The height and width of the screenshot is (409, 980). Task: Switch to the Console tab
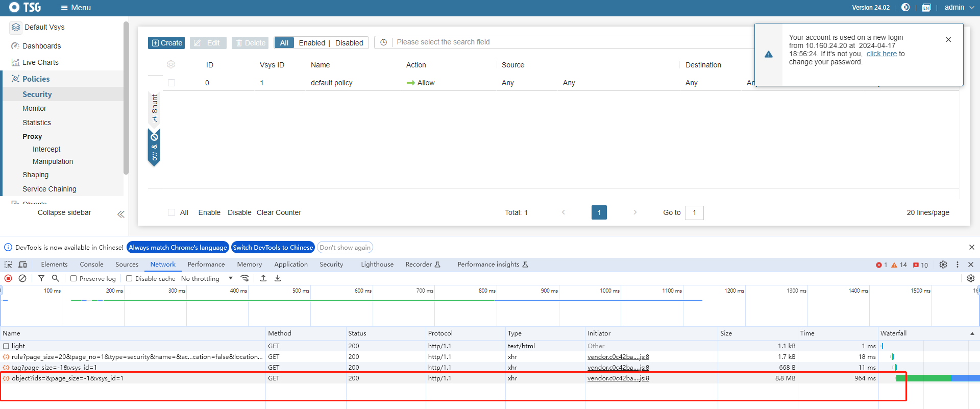91,264
